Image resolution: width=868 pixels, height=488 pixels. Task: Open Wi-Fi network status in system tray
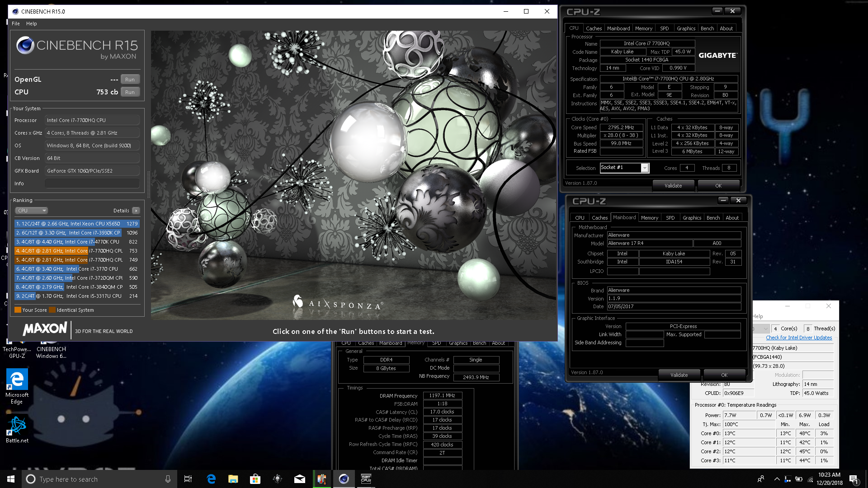click(x=810, y=479)
